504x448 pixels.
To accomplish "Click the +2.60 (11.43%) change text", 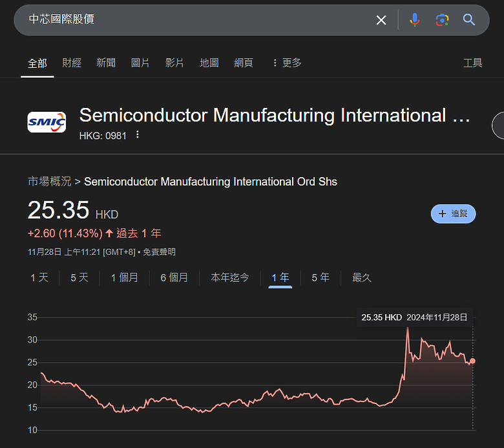I will pos(65,233).
